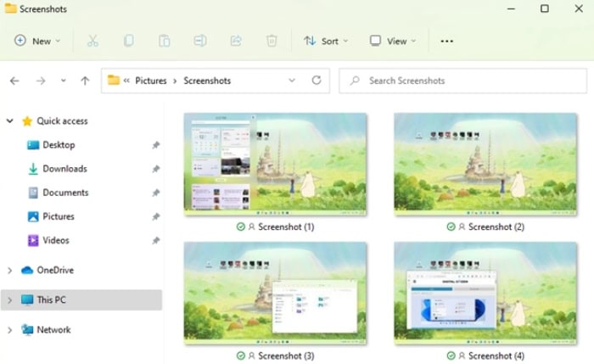Select Downloads in Quick access

[x=64, y=169]
